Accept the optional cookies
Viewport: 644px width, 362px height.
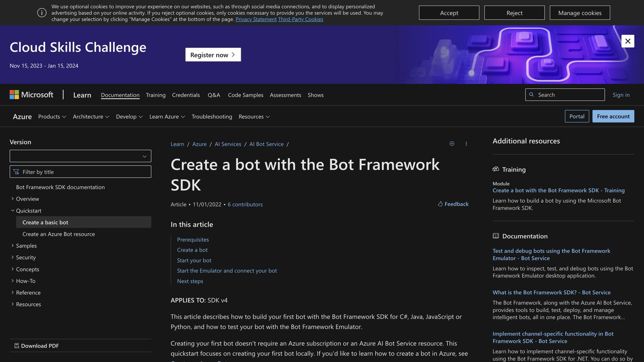[449, 12]
